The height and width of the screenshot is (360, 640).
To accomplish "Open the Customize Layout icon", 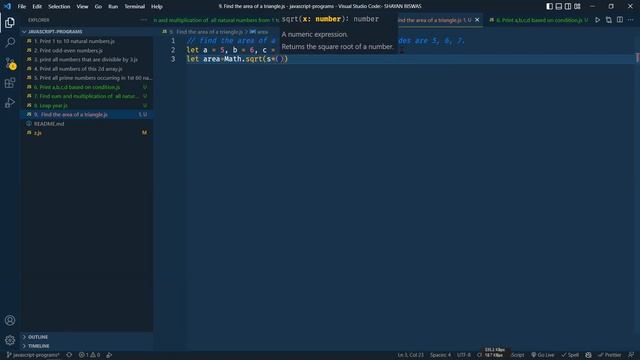I will pyautogui.click(x=577, y=6).
